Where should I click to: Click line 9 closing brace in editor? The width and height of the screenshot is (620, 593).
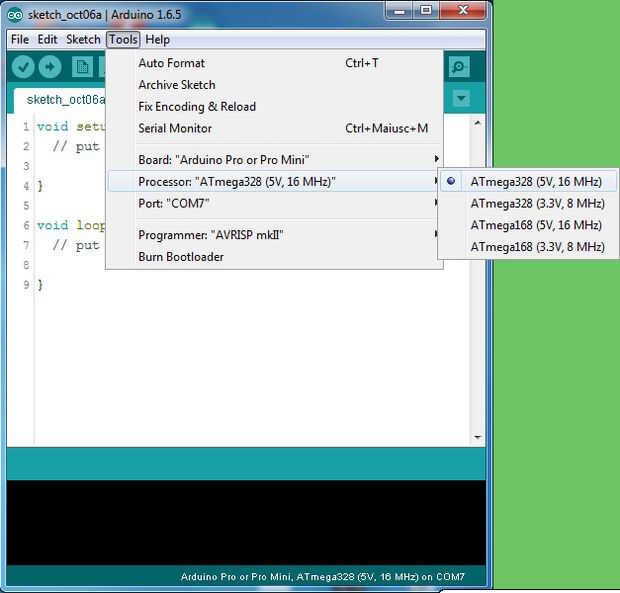point(40,285)
